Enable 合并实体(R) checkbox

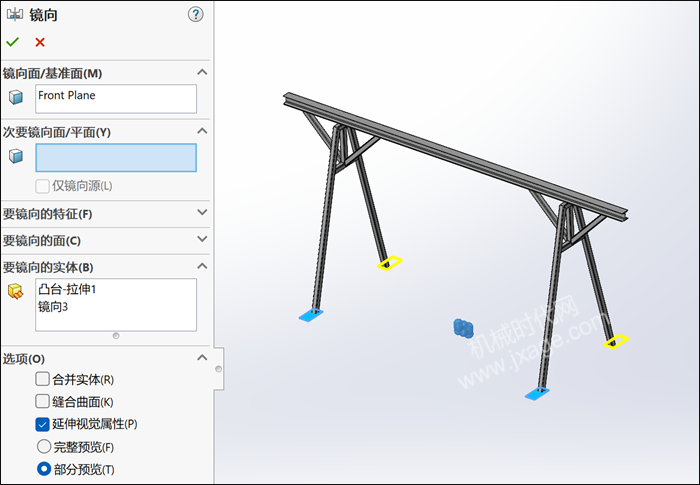click(x=42, y=379)
